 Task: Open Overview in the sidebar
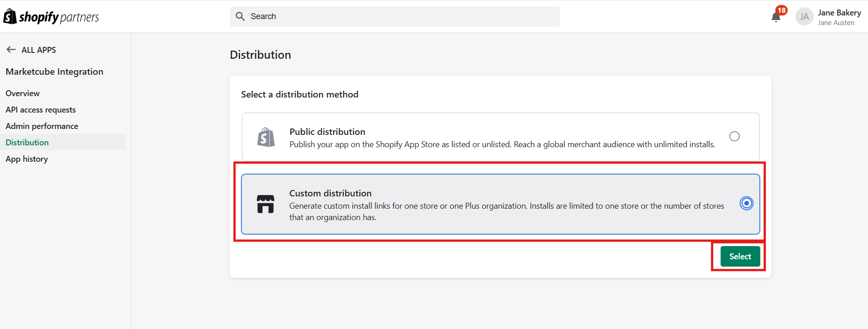point(23,93)
